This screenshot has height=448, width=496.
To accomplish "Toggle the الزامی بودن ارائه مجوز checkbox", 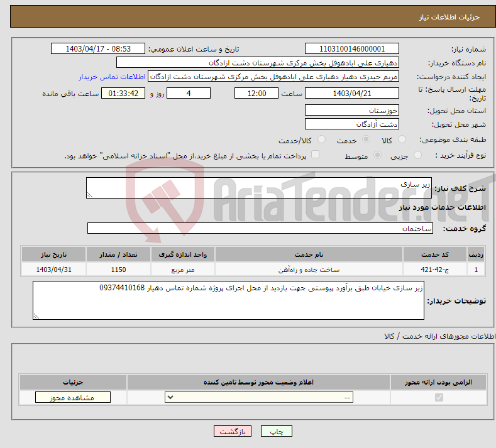I will (439, 397).
